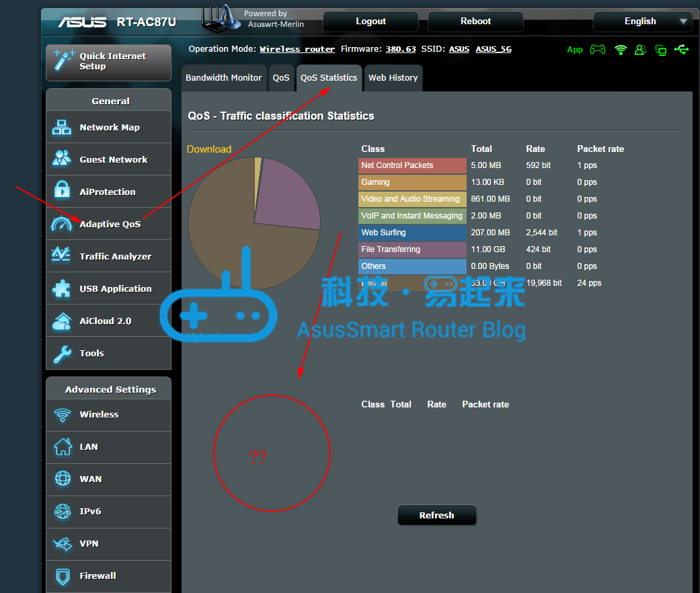
Task: Click the Download label above the chart
Action: tap(209, 149)
